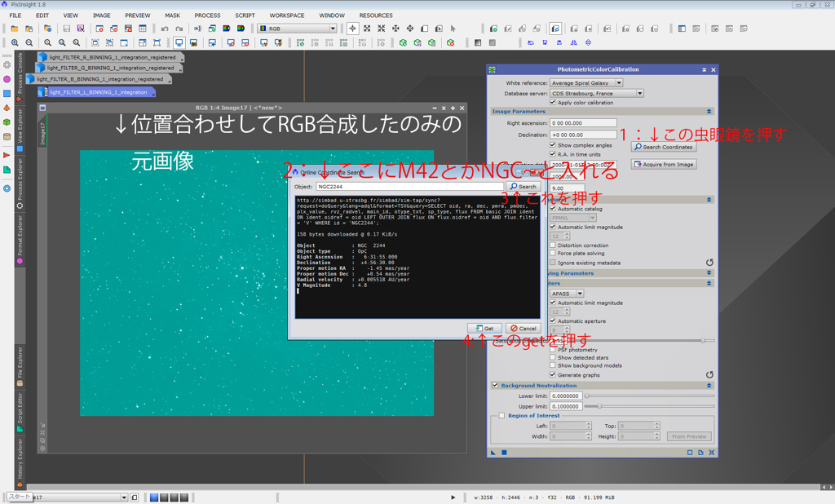Toggle Automatic catalog checkbox
This screenshot has width=835, height=504.
point(553,209)
